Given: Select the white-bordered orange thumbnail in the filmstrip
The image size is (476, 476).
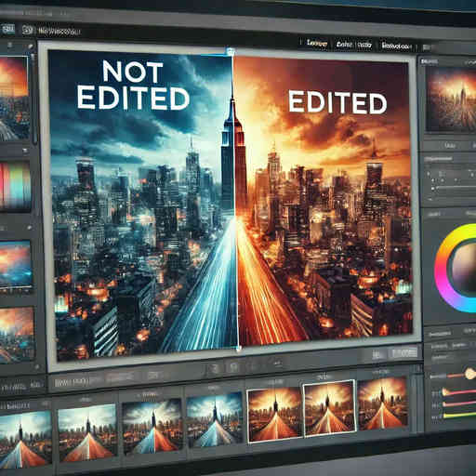Looking at the screenshot, I should pos(329,408).
